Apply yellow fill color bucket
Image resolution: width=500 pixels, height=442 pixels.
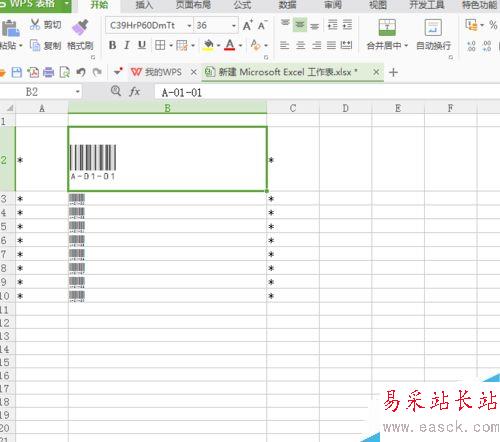[x=208, y=45]
